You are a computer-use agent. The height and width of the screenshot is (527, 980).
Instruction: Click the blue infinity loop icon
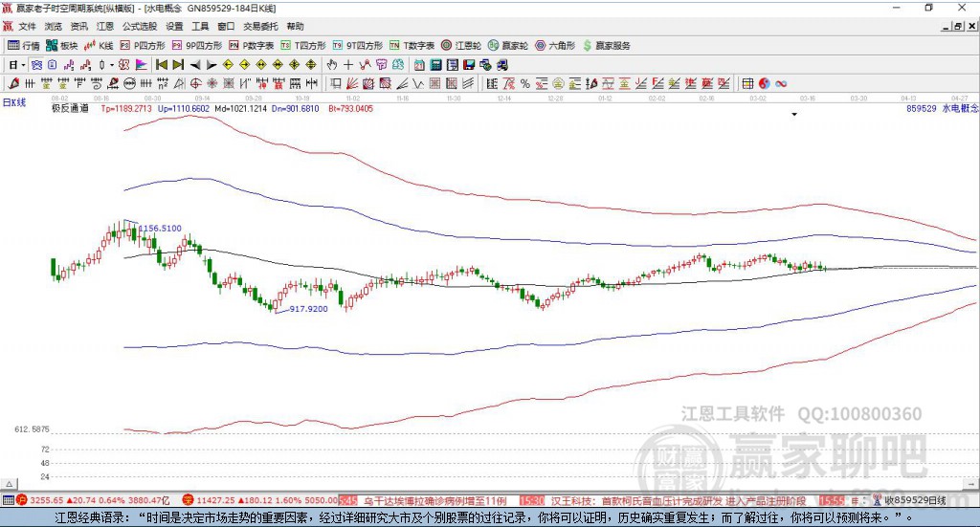pyautogui.click(x=781, y=83)
